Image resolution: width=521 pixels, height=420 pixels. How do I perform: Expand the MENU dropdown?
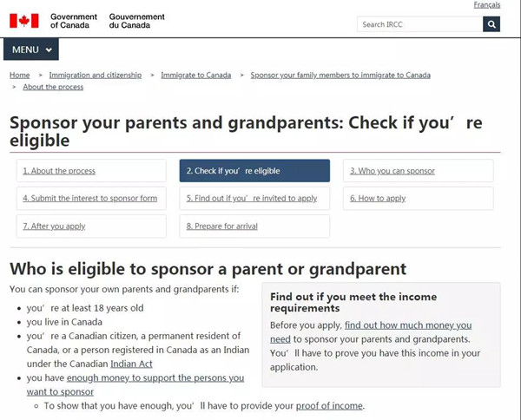pos(31,49)
